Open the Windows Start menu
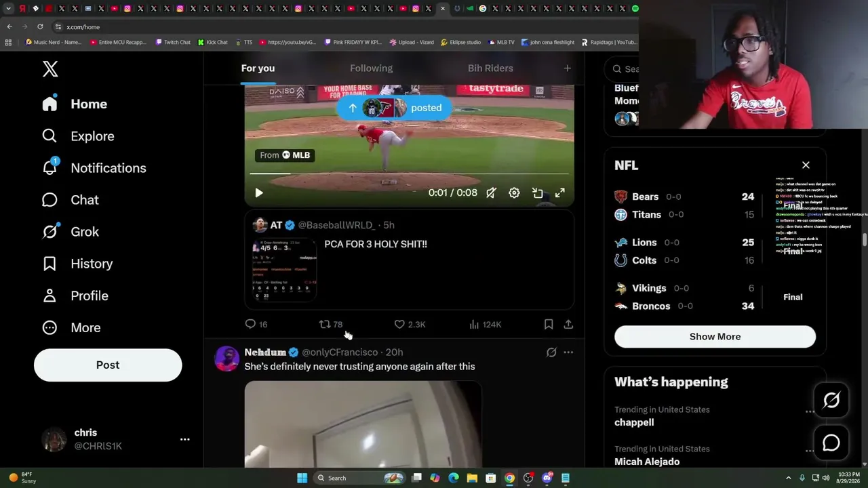The height and width of the screenshot is (488, 868). (302, 478)
